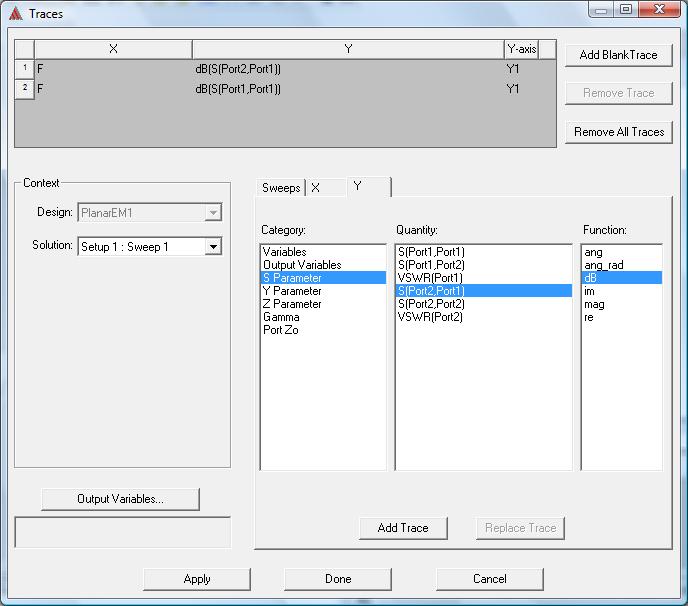Click the Add Trace button
Screen dimensions: 688x606
pos(403,528)
